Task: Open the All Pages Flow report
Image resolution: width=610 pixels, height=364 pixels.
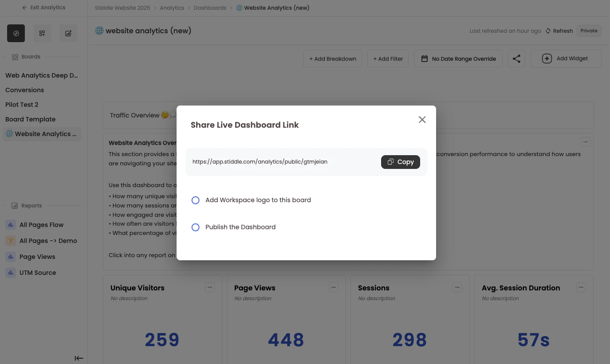Action: 42,225
